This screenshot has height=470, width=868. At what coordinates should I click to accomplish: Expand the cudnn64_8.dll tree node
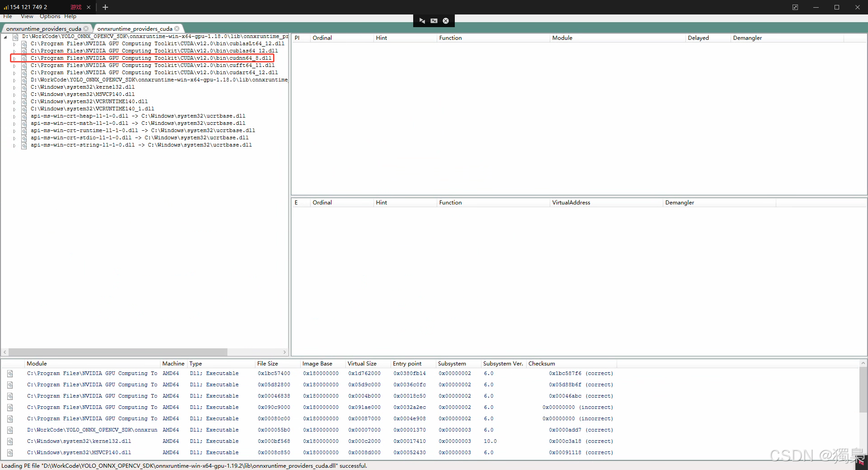14,58
